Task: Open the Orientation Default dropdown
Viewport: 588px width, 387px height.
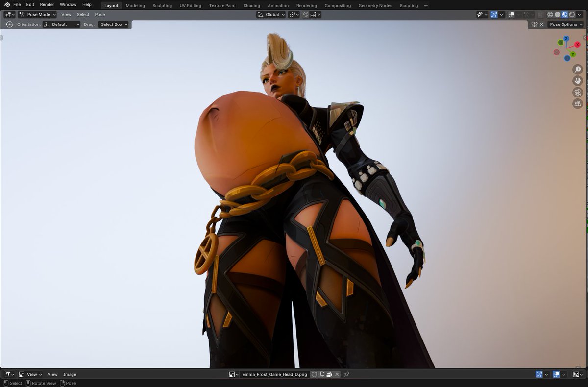Action: tap(62, 24)
